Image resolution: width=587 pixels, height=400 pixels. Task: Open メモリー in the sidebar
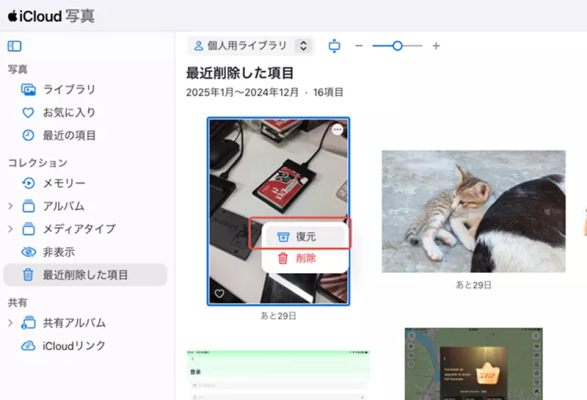tap(54, 183)
